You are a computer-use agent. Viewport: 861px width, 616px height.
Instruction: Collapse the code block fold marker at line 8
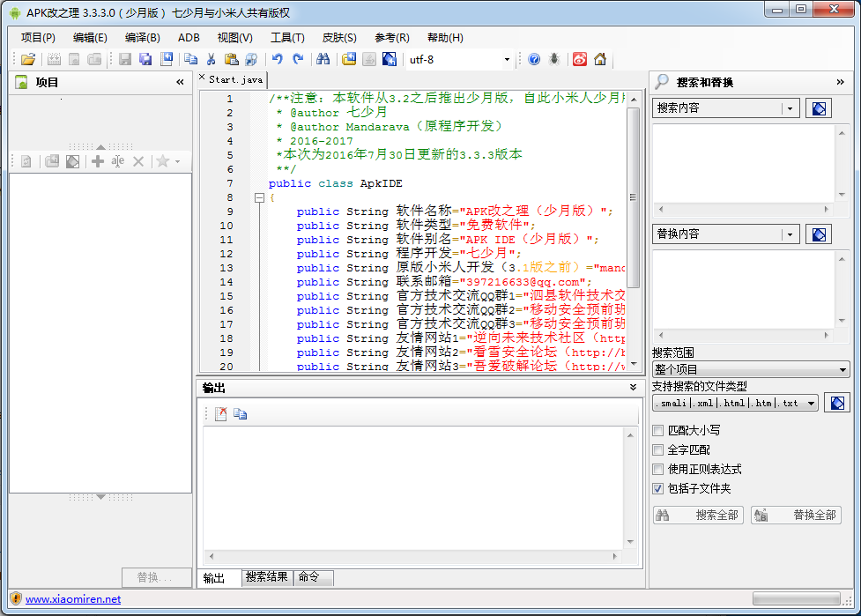260,197
